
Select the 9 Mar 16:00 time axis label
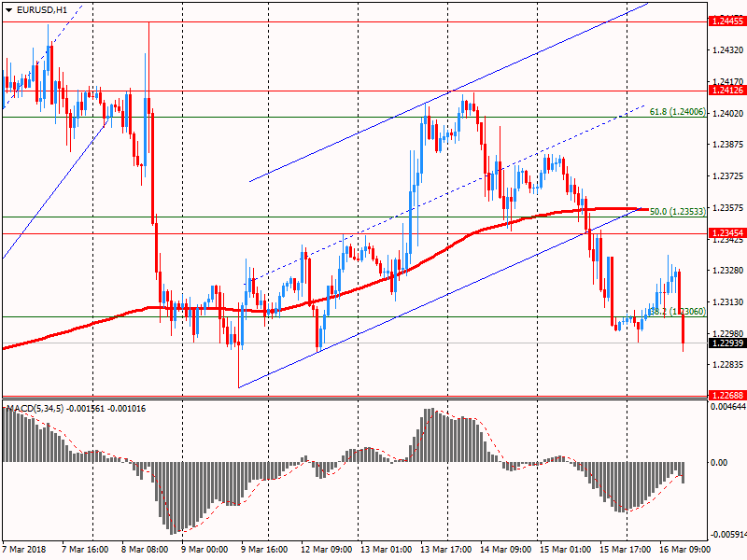pyautogui.click(x=264, y=550)
